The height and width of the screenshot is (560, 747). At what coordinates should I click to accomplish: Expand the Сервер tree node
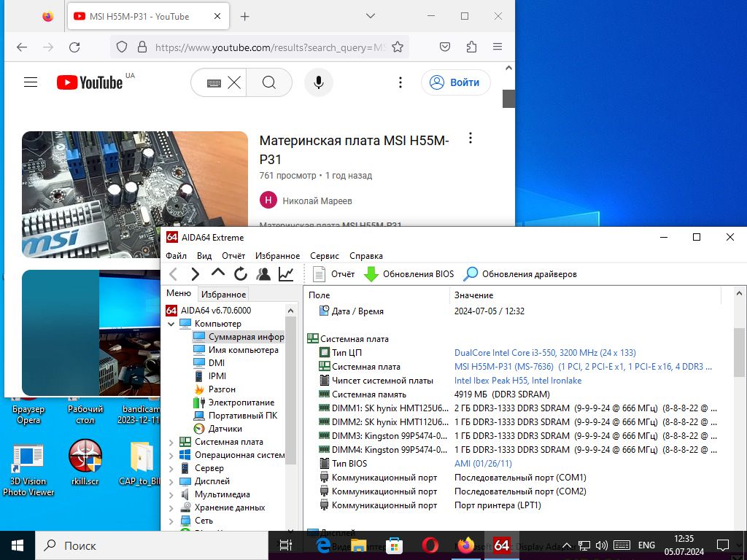pyautogui.click(x=171, y=469)
